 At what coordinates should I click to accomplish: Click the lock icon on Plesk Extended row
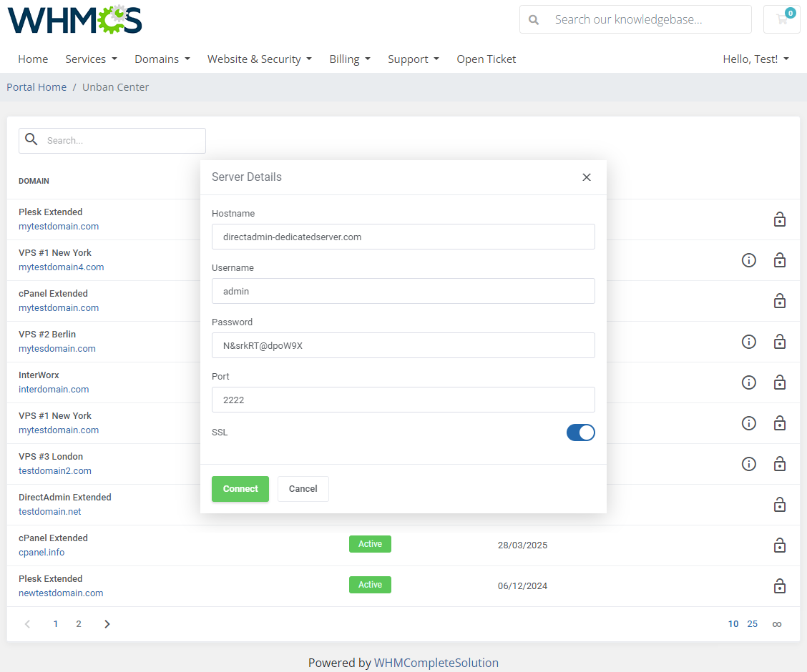[x=780, y=219]
